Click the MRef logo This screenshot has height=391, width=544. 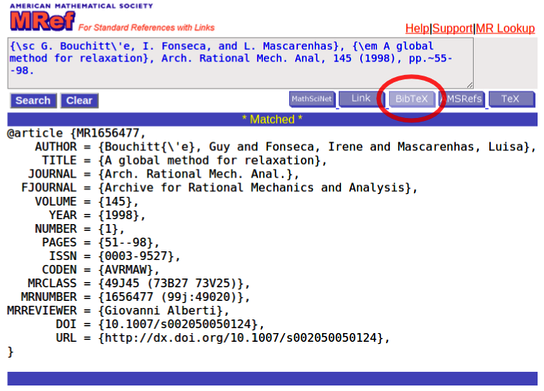click(x=42, y=21)
